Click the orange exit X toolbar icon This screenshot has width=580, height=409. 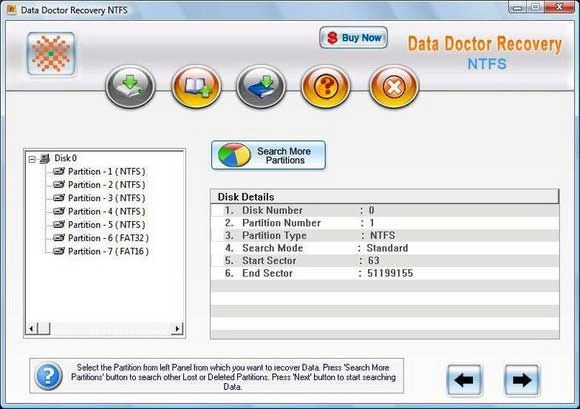(394, 87)
